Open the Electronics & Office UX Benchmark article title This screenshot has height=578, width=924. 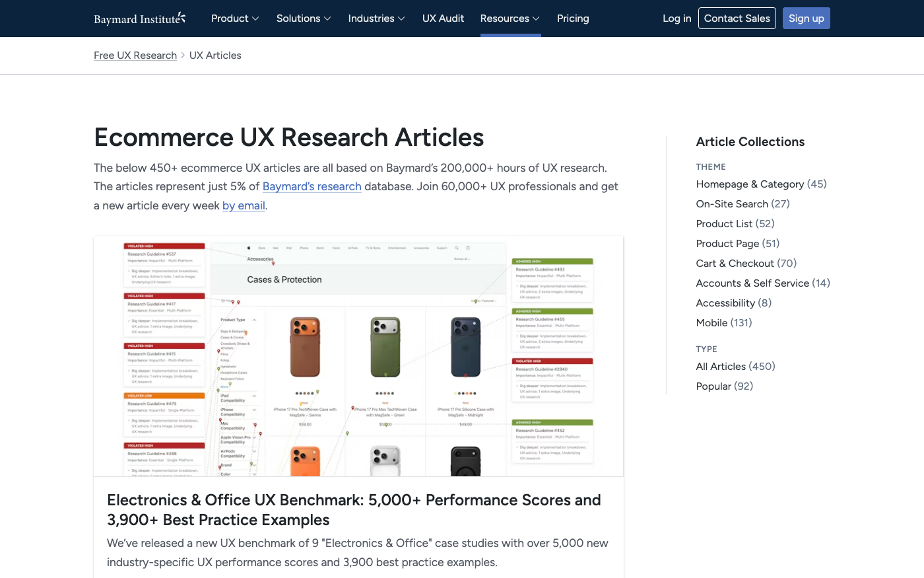354,510
